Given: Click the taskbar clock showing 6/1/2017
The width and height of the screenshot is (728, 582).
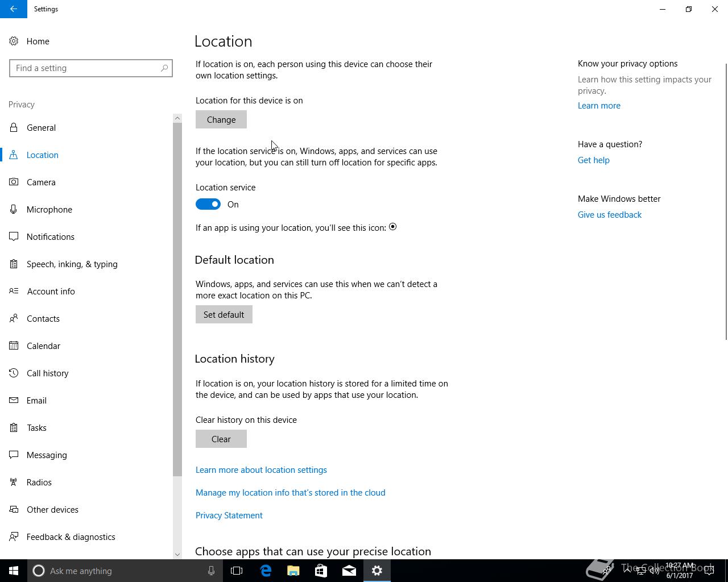Looking at the screenshot, I should click(680, 571).
